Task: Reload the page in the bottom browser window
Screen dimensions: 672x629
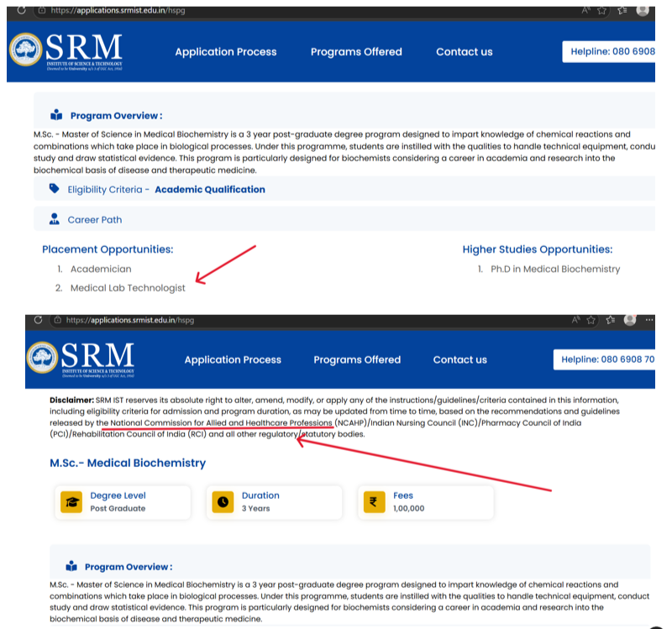Action: [38, 320]
